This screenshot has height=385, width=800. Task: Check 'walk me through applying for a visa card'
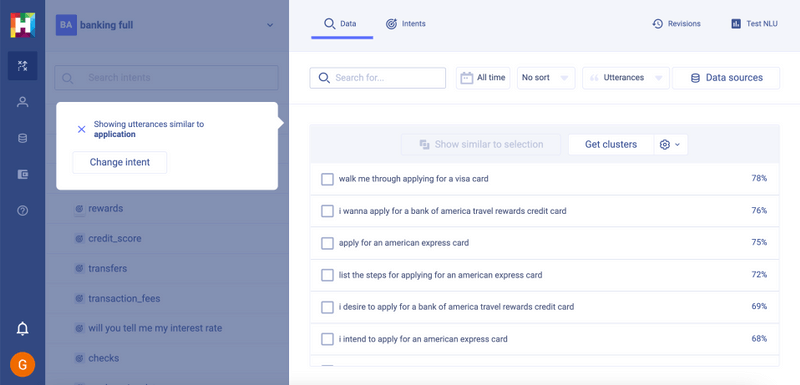(x=327, y=179)
